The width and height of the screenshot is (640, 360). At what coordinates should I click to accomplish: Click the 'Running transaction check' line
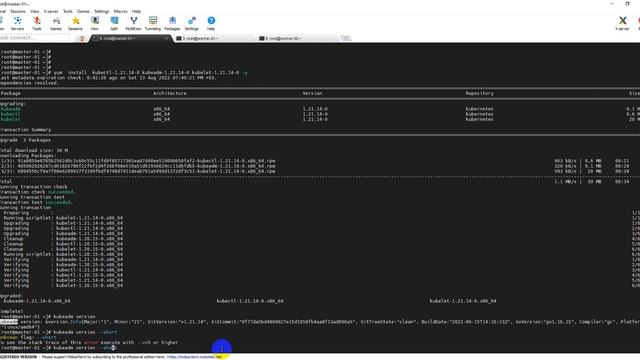[x=33, y=187]
